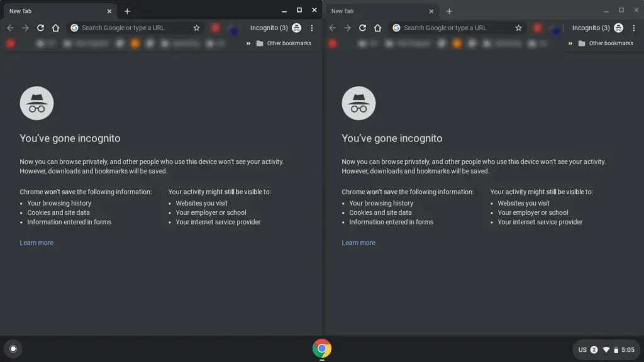Open the Learn more link in right window
Screen dimensions: 644x362
[x=358, y=243]
